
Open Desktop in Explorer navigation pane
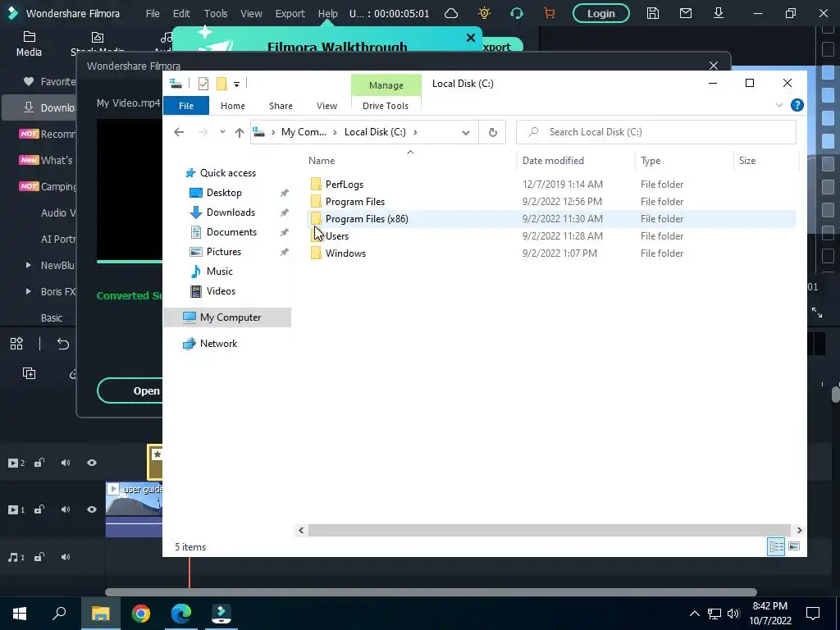[x=224, y=192]
